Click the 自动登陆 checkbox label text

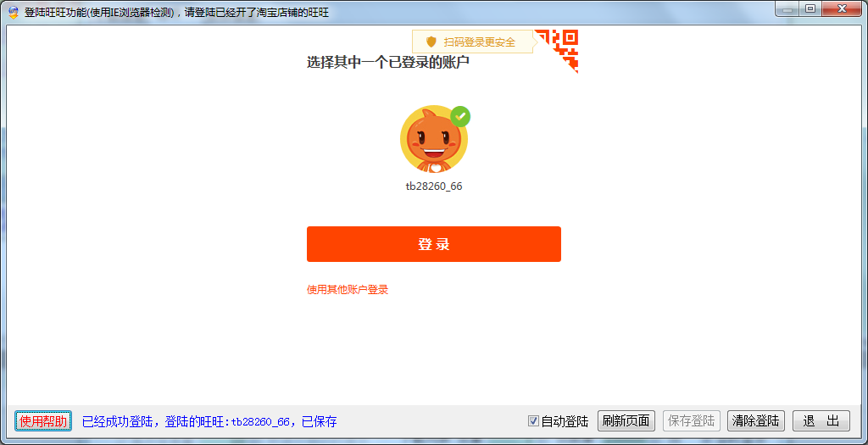(x=565, y=421)
